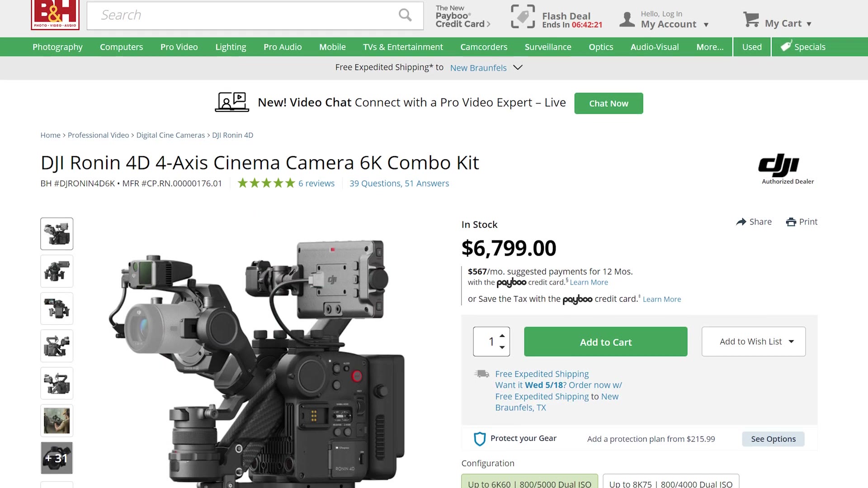The image size is (868, 488).
Task: Open the Camcorders menu
Action: [484, 47]
